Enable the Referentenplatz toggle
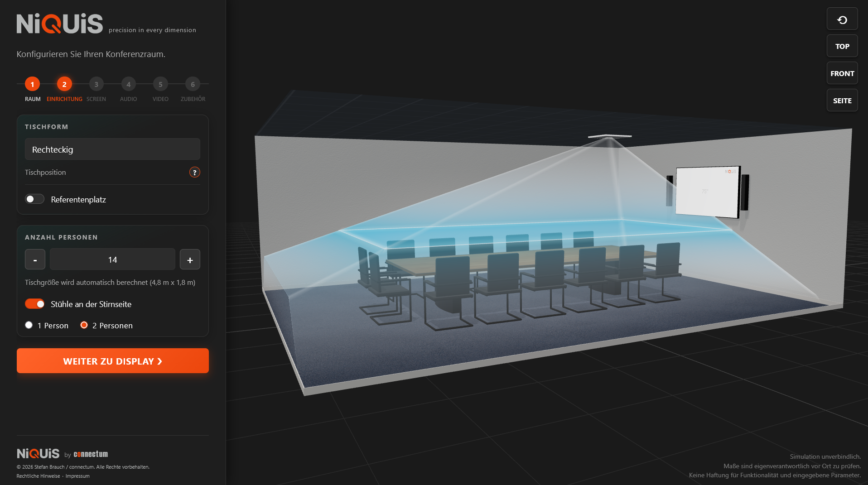The image size is (868, 485). click(34, 199)
